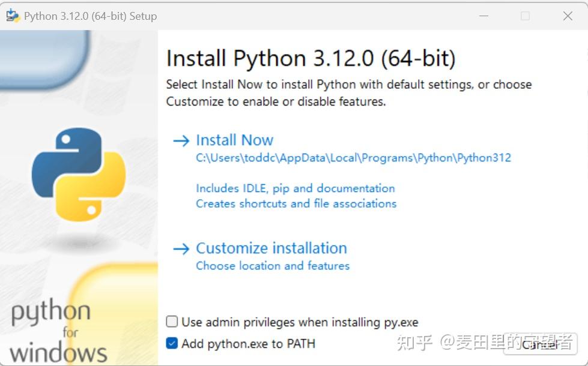The width and height of the screenshot is (588, 366).
Task: Click the title bar text 'Python 3.12.0 Setup'
Action: (91, 16)
